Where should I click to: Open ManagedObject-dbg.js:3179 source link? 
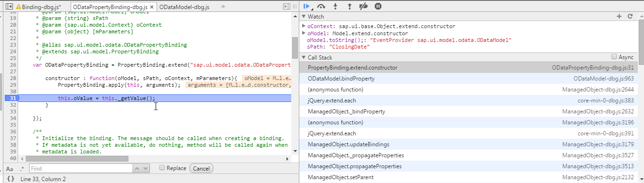pyautogui.click(x=598, y=144)
